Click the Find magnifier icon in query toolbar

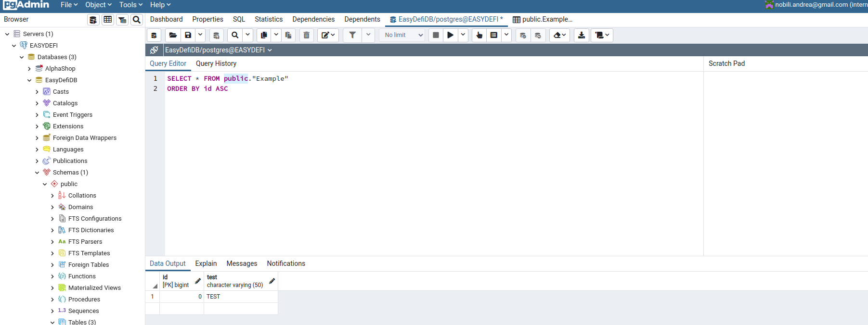pyautogui.click(x=235, y=35)
